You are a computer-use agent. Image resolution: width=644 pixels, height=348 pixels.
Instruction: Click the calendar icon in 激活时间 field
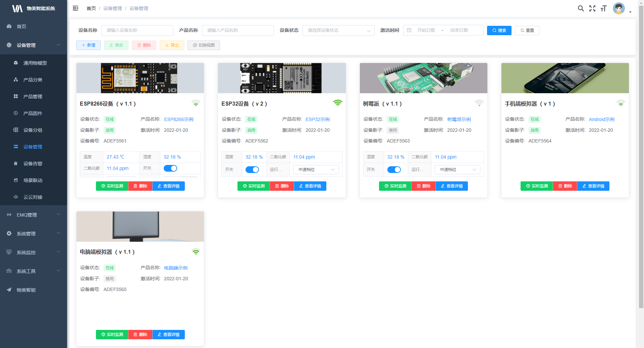409,30
